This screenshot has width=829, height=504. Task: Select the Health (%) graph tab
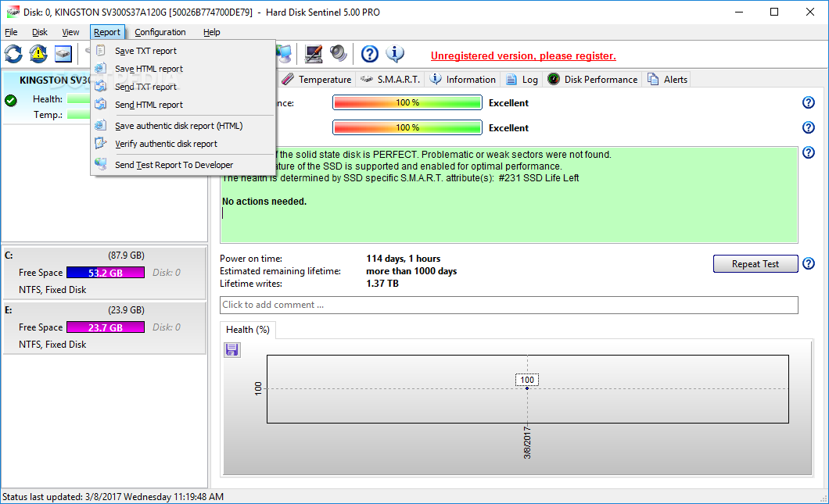[247, 330]
